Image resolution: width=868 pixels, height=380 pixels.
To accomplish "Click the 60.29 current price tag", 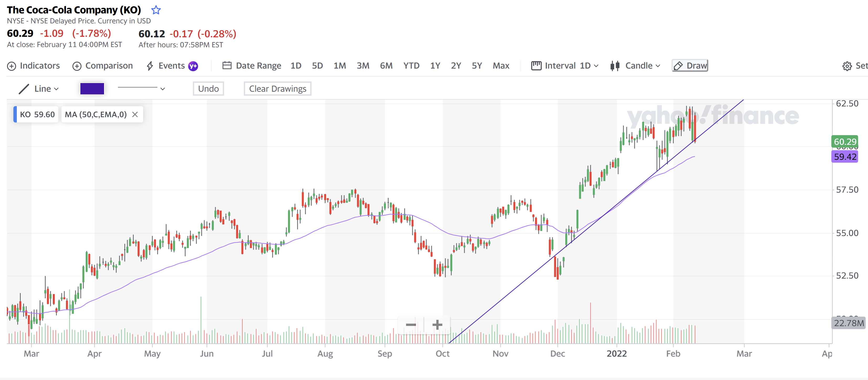I will [x=845, y=142].
